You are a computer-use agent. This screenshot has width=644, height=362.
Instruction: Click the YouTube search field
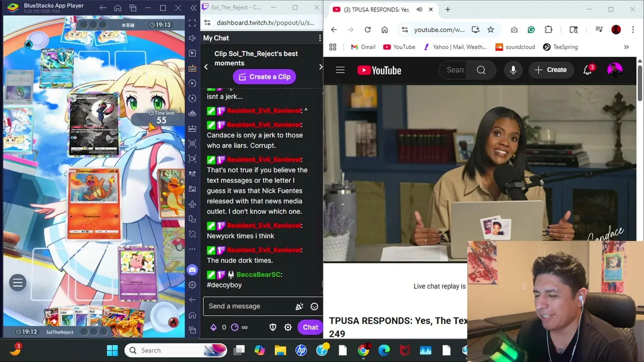pos(455,70)
